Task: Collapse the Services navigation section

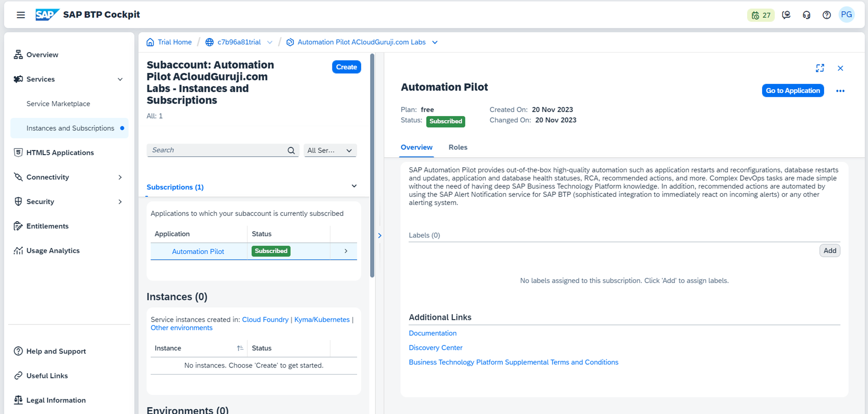Action: (120, 79)
